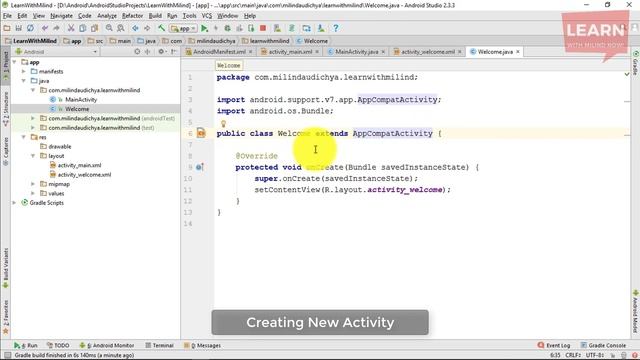Open Project panel gear settings dropdown
This screenshot has height=360, width=640.
click(162, 51)
